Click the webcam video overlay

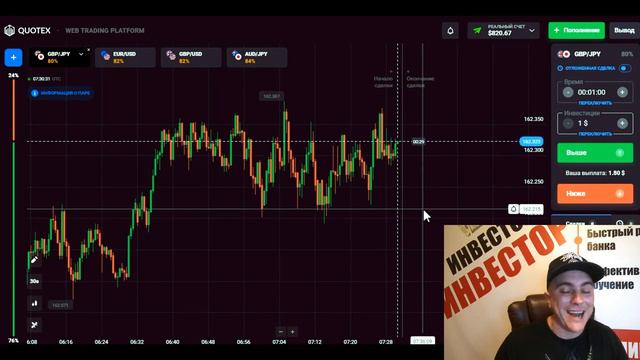point(542,292)
